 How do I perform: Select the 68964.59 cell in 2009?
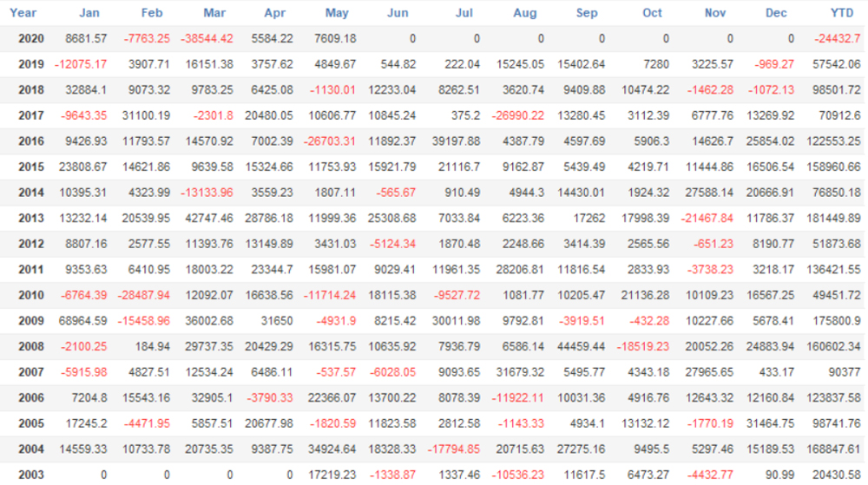[81, 321]
